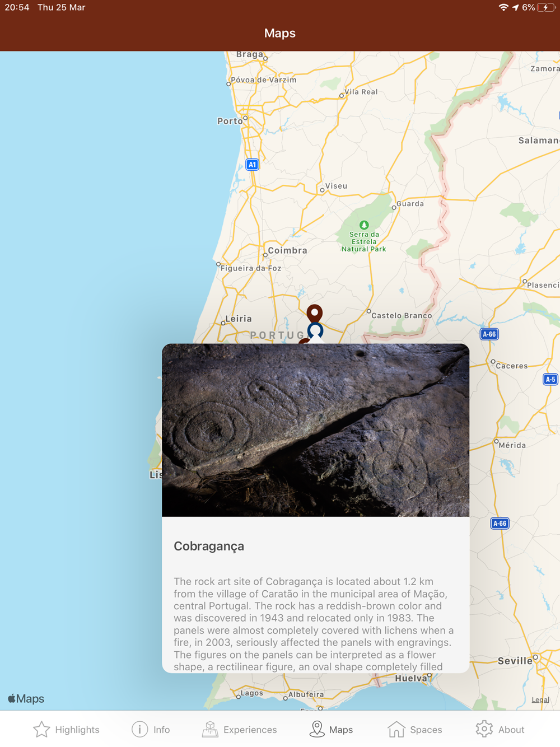Tap the Wi-Fi status icon
This screenshot has width=560, height=747.
[x=503, y=7]
